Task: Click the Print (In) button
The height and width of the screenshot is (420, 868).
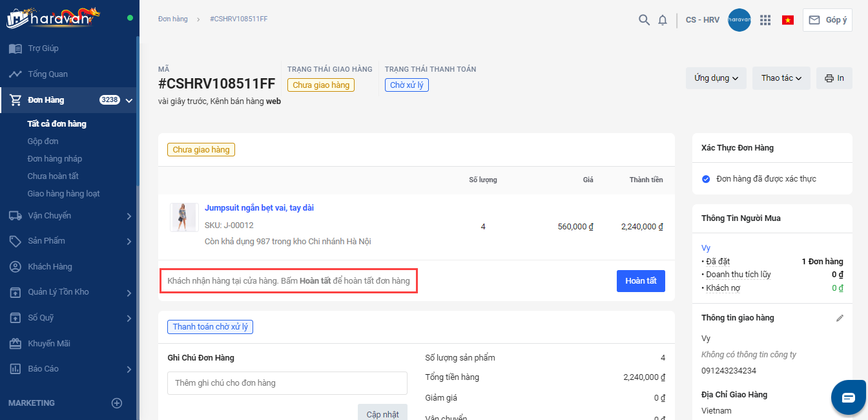Action: [834, 78]
